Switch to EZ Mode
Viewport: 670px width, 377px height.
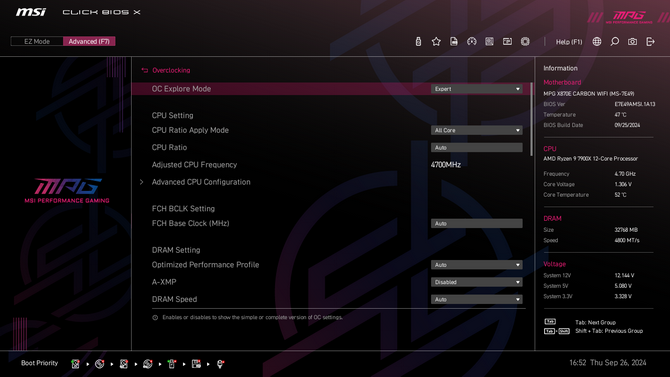37,41
